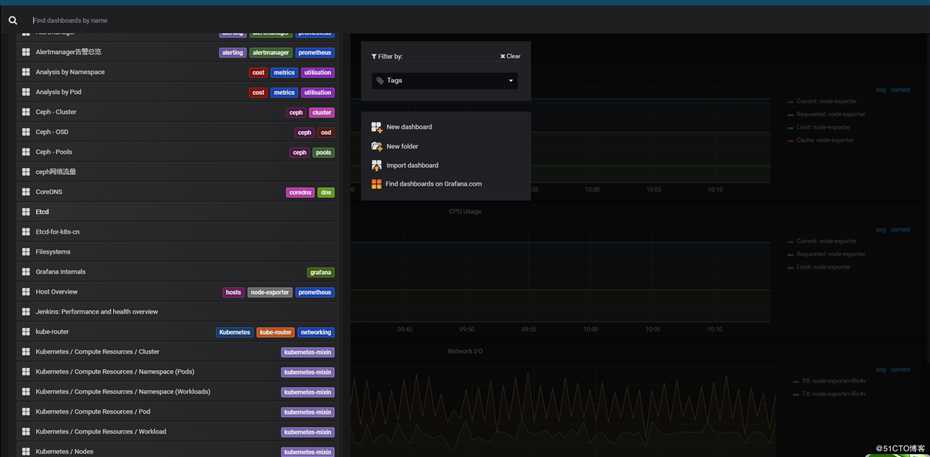Clear the active filters
Screen dimensions: 930x457
(x=510, y=56)
